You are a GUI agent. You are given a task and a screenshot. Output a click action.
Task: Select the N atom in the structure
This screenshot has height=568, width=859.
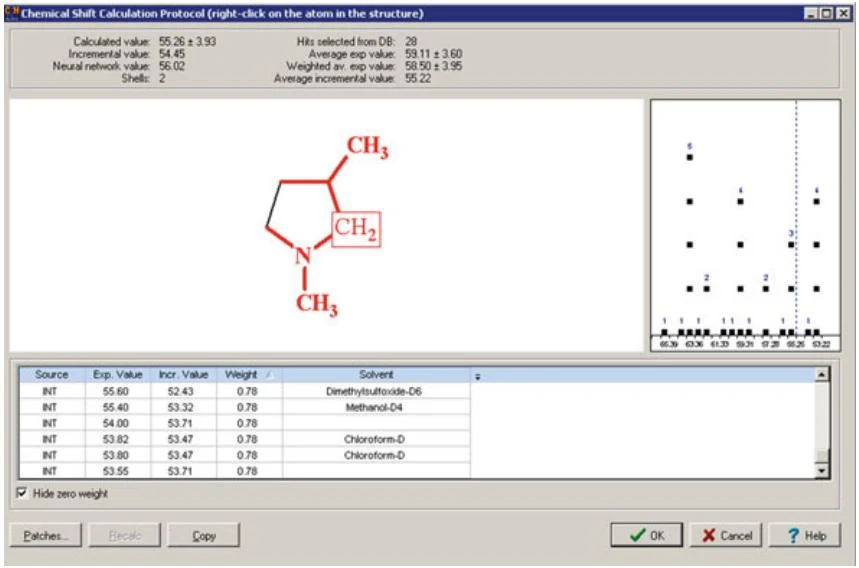point(303,255)
